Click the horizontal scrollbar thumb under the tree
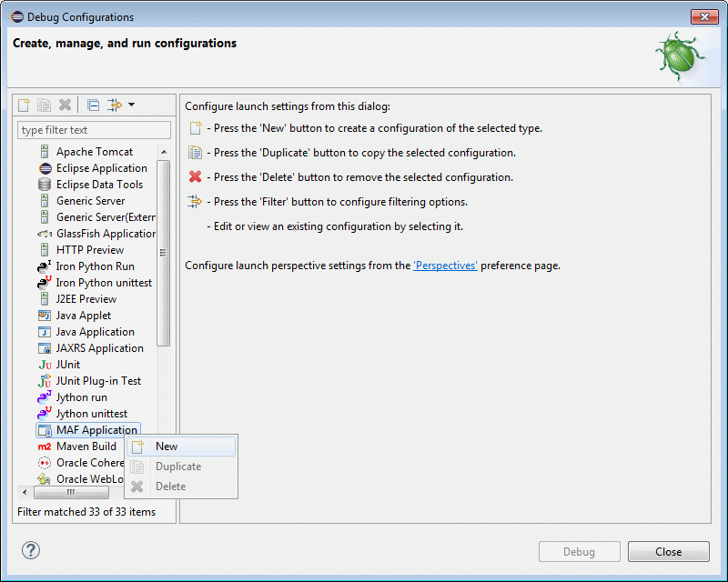 71,492
